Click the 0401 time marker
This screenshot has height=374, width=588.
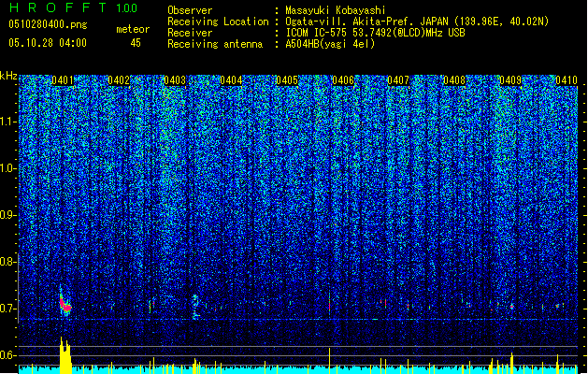tap(63, 80)
